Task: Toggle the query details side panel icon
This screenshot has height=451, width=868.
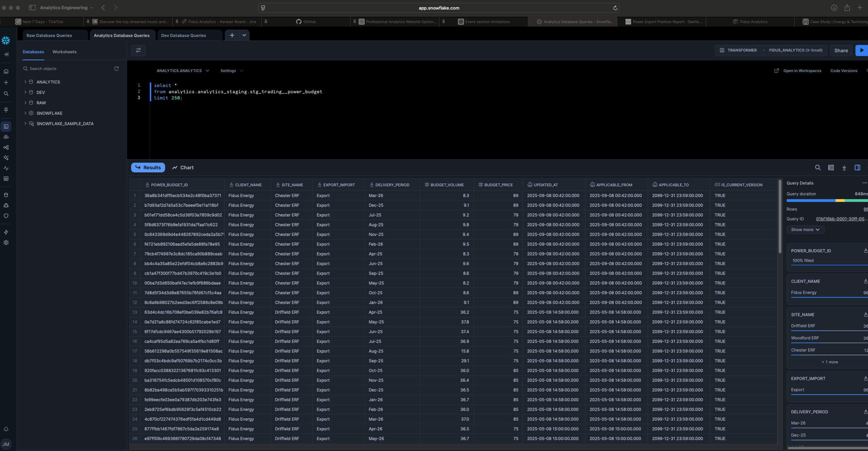Action: coord(857,168)
